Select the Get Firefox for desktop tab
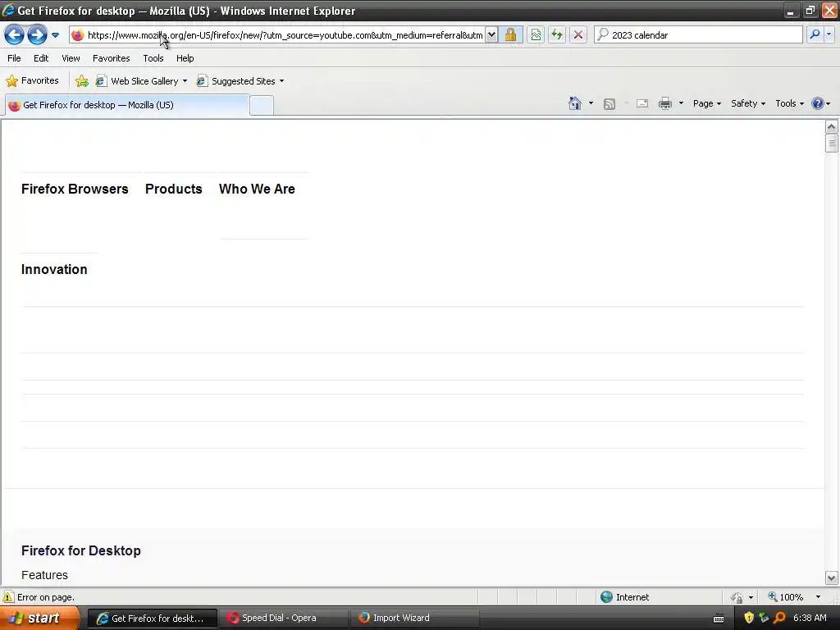840x630 pixels. 127,105
